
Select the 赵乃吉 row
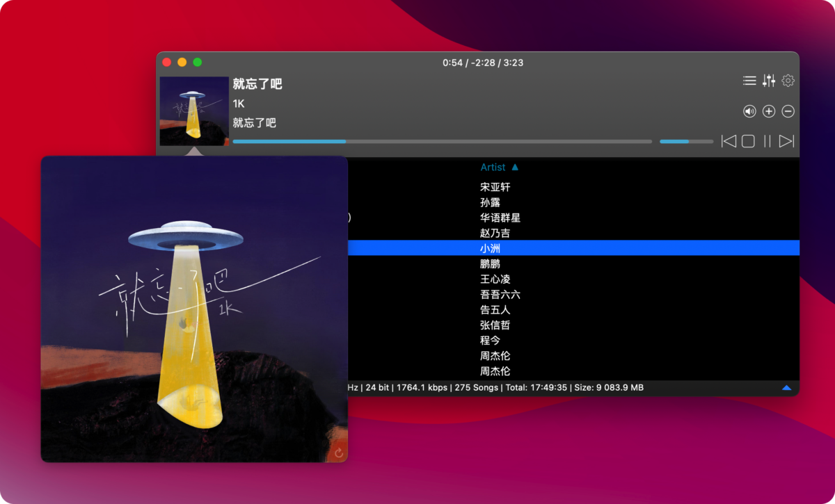pos(573,233)
